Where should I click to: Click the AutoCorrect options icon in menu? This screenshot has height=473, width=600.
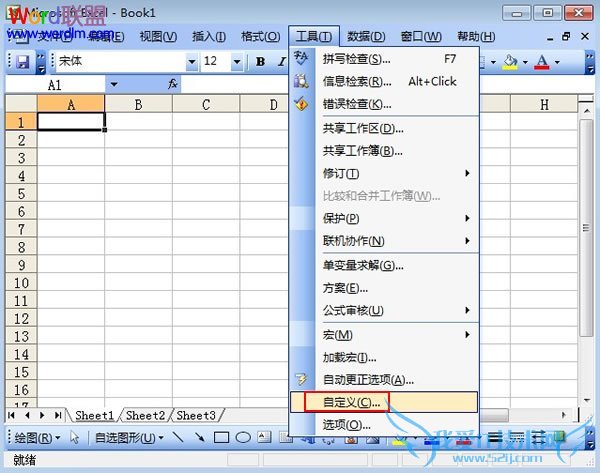point(301,379)
